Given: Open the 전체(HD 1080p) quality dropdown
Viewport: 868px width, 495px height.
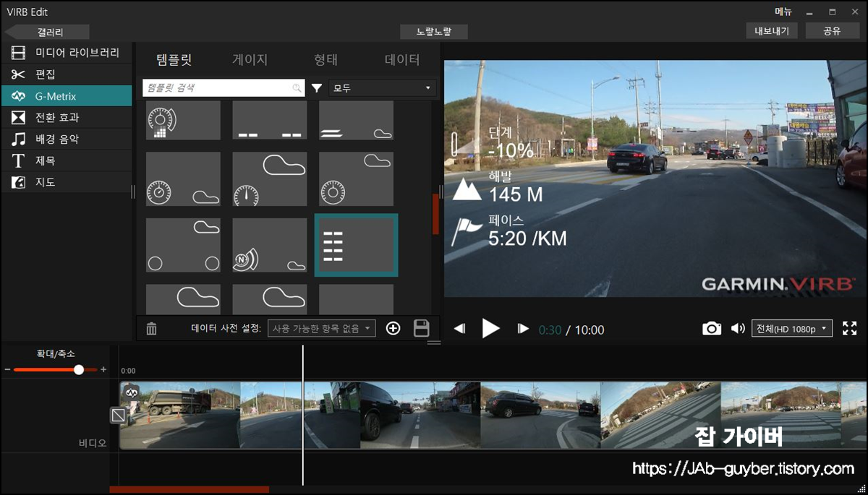Looking at the screenshot, I should (792, 329).
